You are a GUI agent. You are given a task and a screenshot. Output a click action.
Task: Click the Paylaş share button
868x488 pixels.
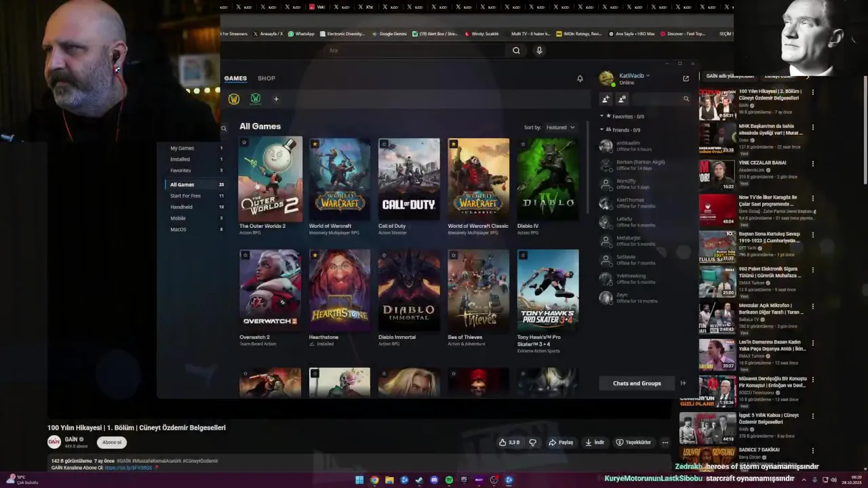click(x=561, y=442)
